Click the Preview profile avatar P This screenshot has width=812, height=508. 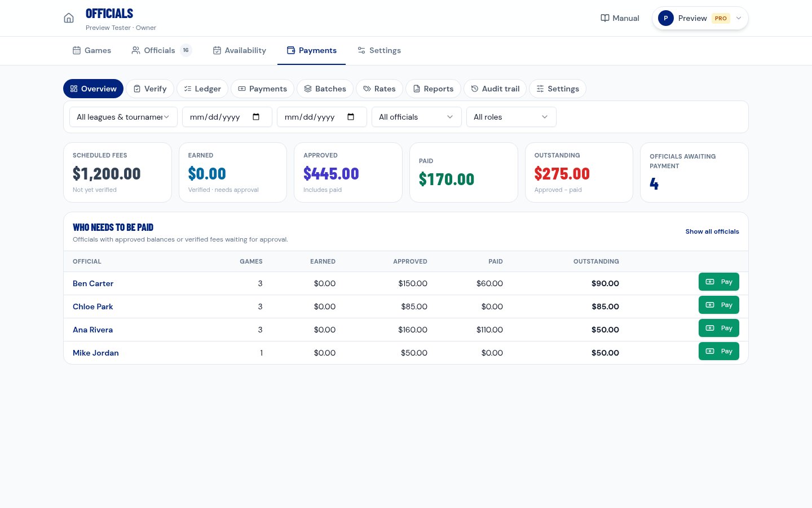pyautogui.click(x=666, y=18)
